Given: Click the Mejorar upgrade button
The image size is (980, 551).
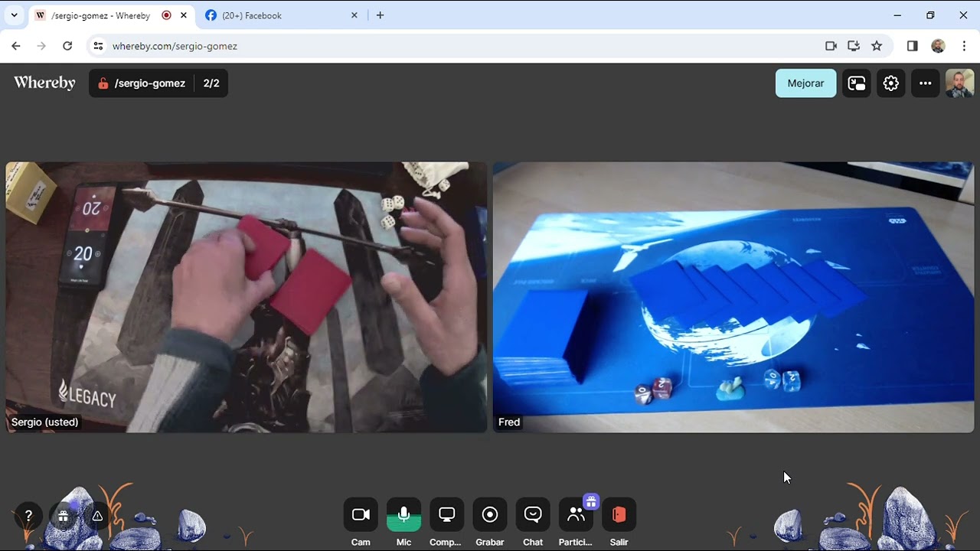Looking at the screenshot, I should coord(805,83).
